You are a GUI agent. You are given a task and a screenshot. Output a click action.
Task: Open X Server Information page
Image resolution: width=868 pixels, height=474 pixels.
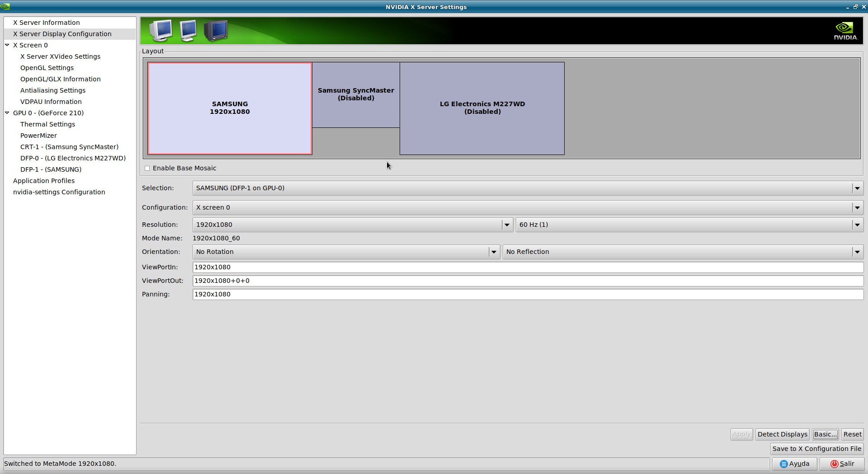point(70,23)
